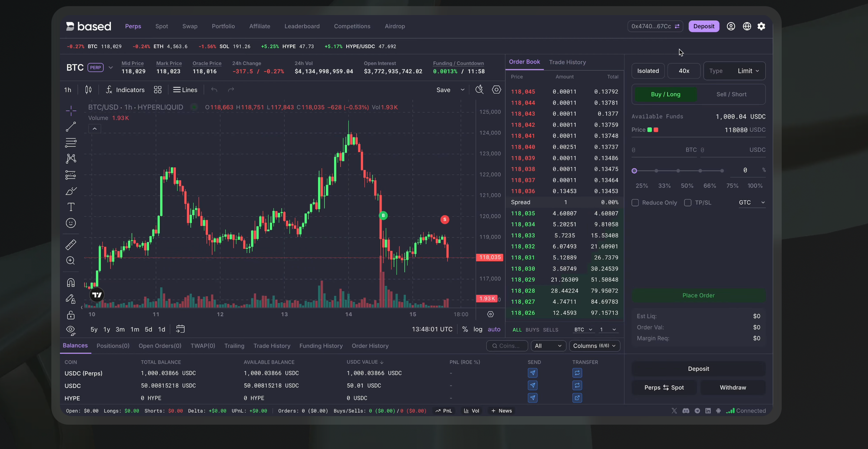Click the settings gear icon
This screenshot has width=868, height=449.
[x=761, y=26]
